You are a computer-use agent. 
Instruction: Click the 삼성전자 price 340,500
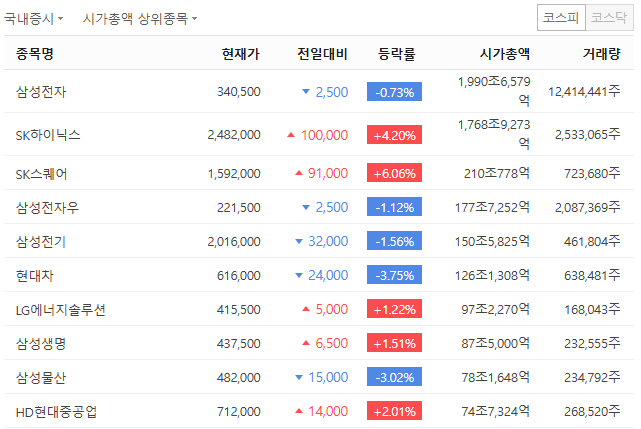pos(239,92)
